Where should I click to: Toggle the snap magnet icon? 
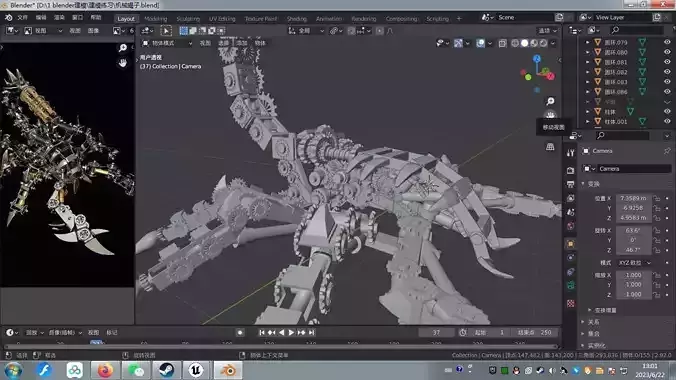351,31
